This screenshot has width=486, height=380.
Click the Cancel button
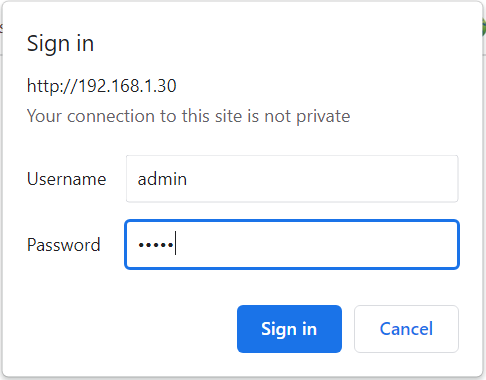406,329
